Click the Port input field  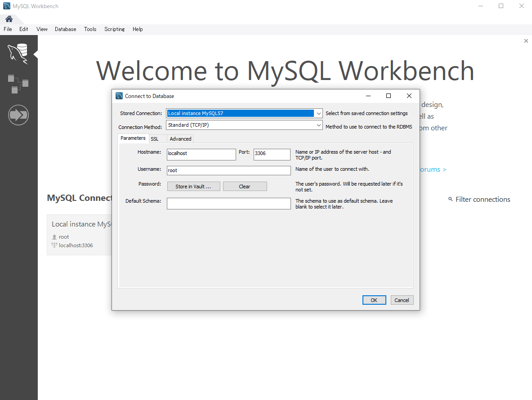tap(272, 154)
